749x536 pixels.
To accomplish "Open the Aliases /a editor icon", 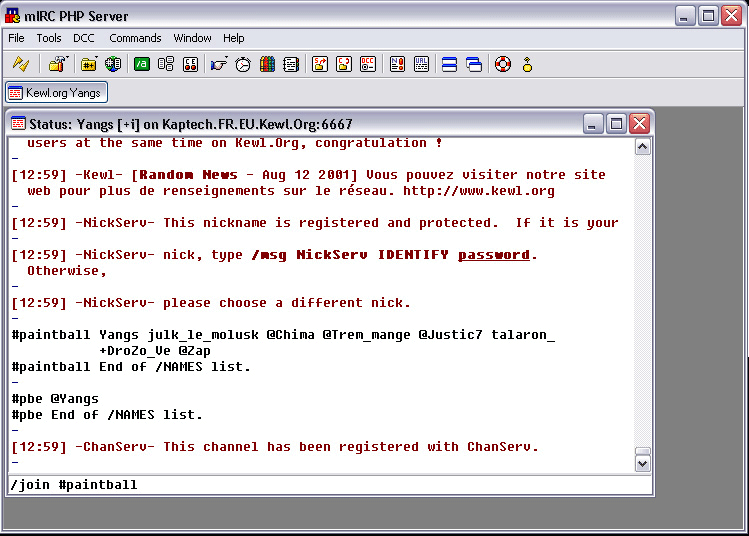I will [142, 64].
